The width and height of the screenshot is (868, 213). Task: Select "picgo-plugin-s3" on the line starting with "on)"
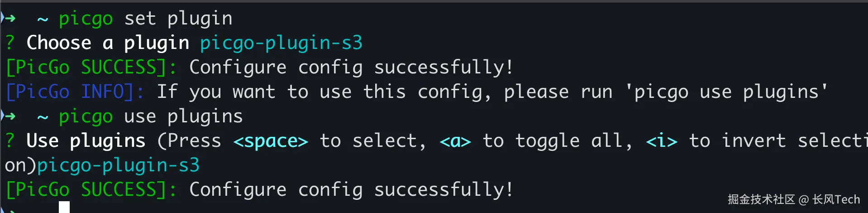[118, 165]
